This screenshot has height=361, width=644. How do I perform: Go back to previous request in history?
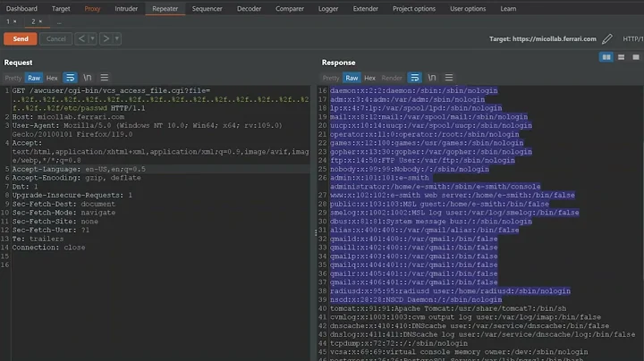coord(81,38)
